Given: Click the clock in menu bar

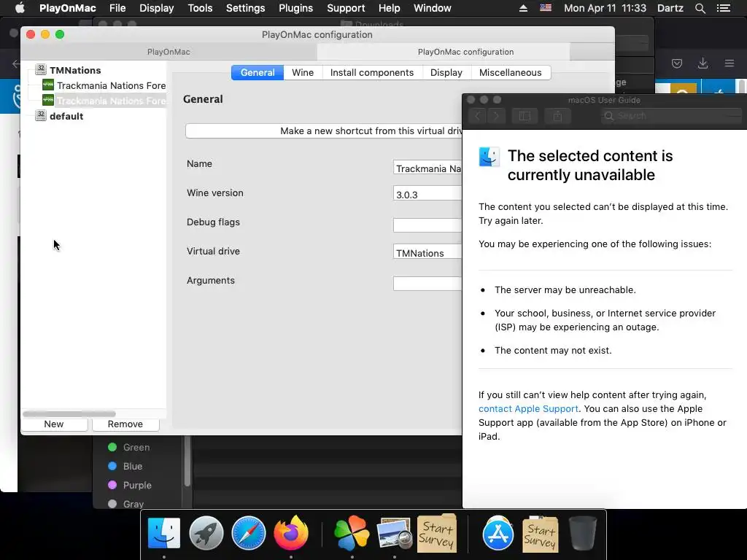Looking at the screenshot, I should [x=605, y=8].
